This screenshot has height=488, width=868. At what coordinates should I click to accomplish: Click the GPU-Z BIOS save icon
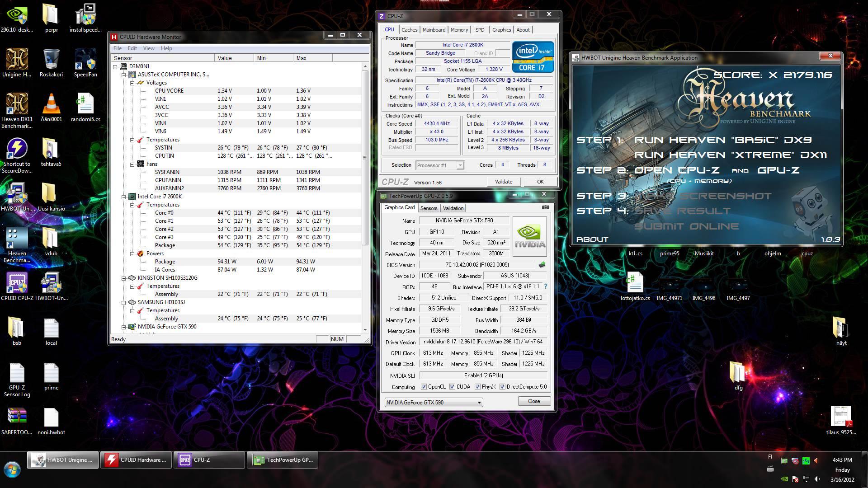(542, 265)
